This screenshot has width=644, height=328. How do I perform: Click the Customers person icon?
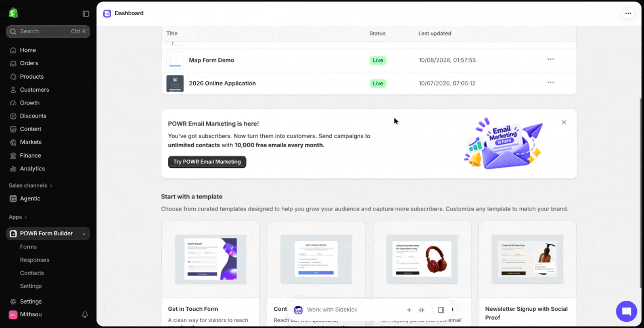[13, 90]
